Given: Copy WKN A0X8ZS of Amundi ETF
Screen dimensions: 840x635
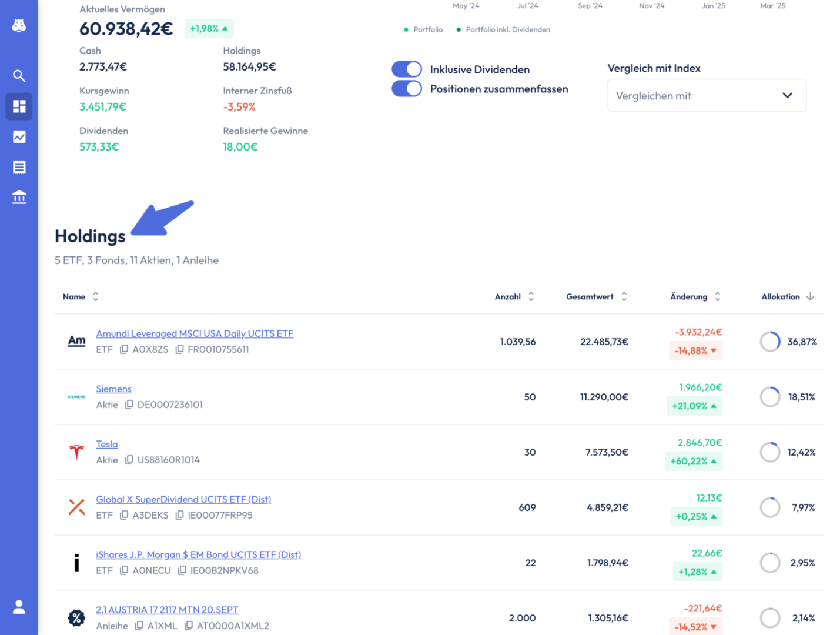Looking at the screenshot, I should pos(124,349).
